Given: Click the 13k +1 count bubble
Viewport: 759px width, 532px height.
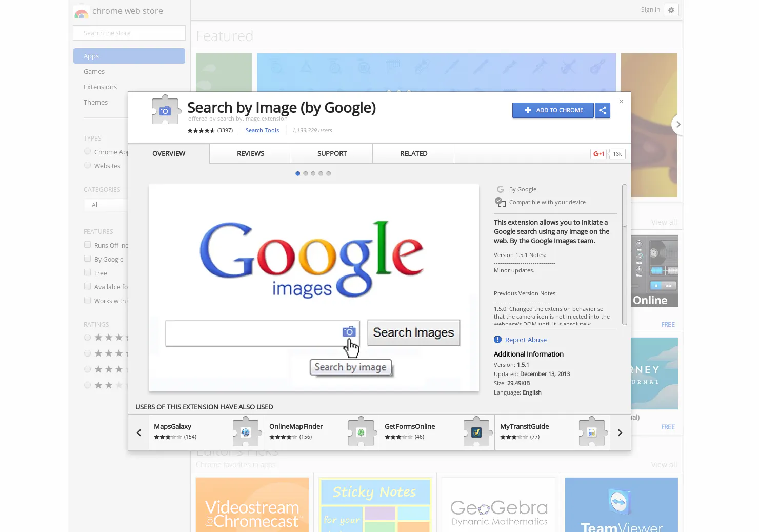Looking at the screenshot, I should (617, 154).
